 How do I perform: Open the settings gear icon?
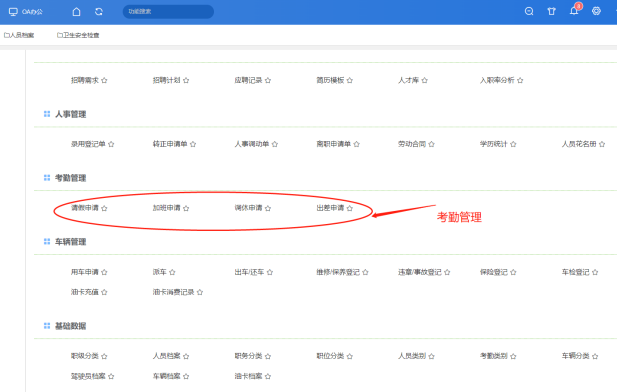point(597,11)
